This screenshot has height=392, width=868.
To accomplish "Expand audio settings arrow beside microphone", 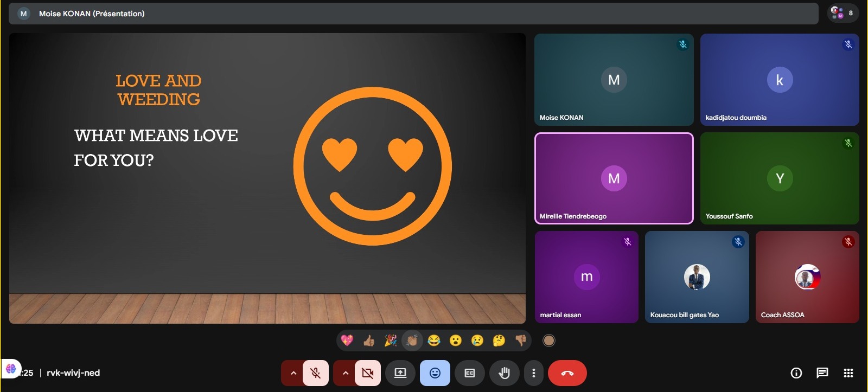I will click(293, 373).
